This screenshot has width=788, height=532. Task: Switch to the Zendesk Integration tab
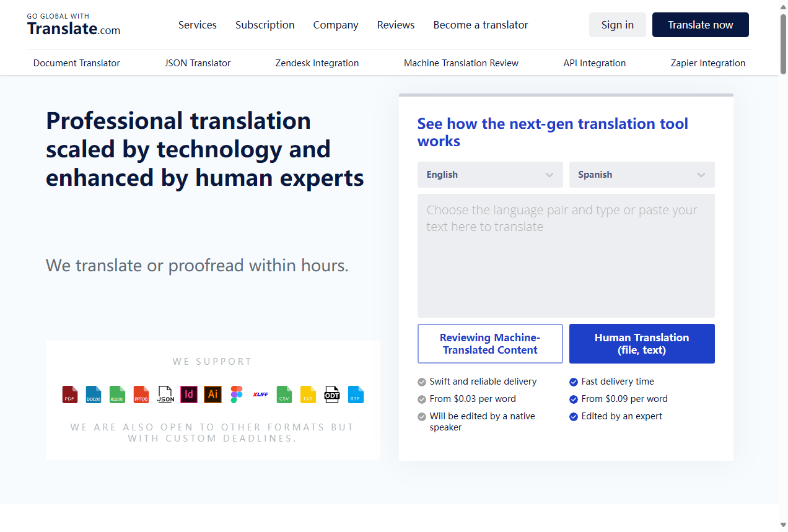[317, 63]
